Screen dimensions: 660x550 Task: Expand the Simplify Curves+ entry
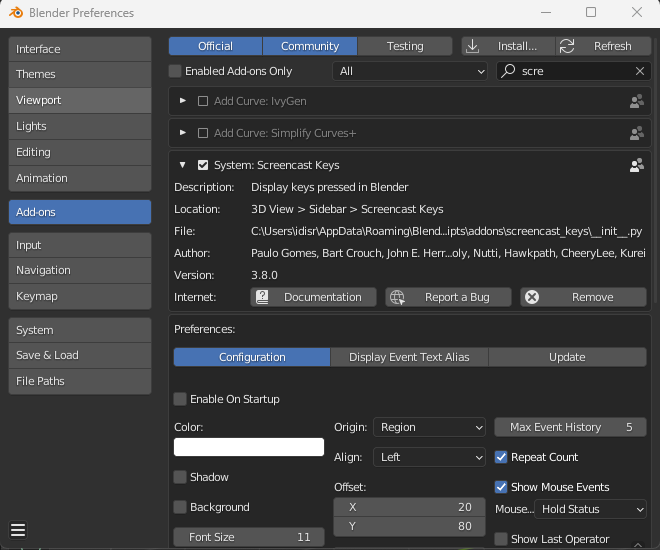click(x=183, y=133)
